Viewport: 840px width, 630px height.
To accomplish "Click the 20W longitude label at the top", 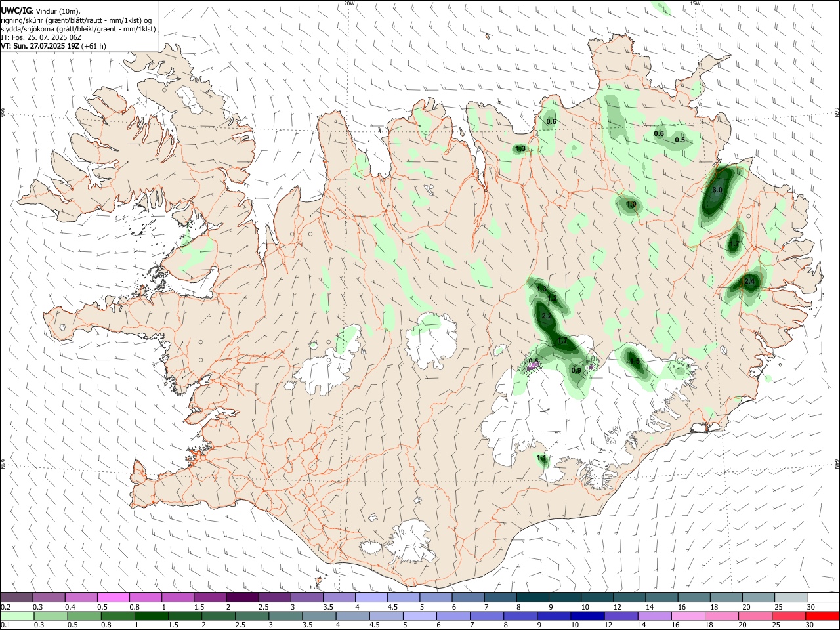I will tap(350, 3).
